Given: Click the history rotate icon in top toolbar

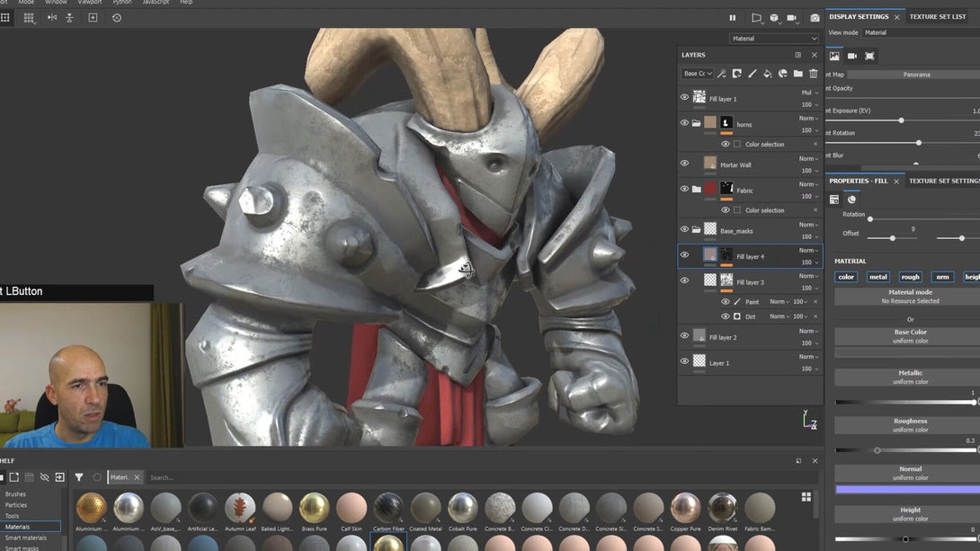Looking at the screenshot, I should [117, 18].
